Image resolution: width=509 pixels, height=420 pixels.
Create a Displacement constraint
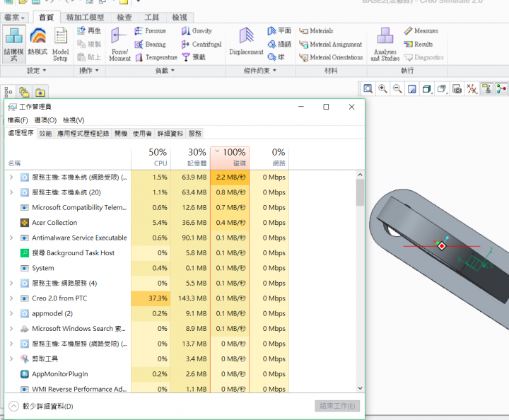click(x=246, y=42)
